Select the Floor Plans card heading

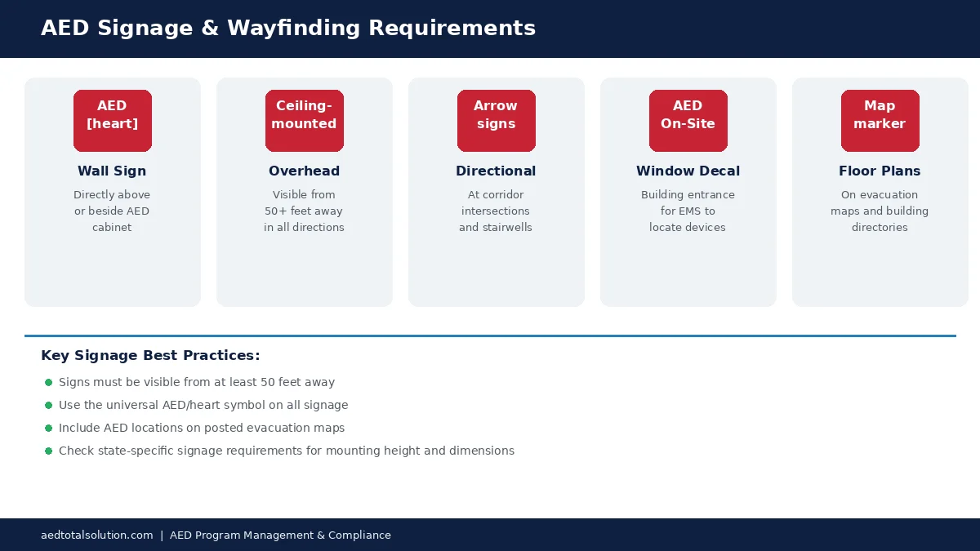pos(880,171)
